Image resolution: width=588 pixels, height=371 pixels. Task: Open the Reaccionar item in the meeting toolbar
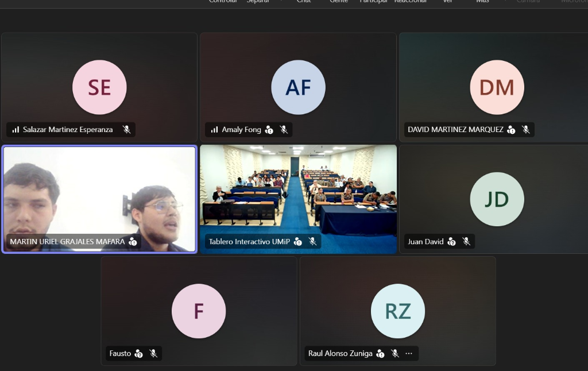410,2
